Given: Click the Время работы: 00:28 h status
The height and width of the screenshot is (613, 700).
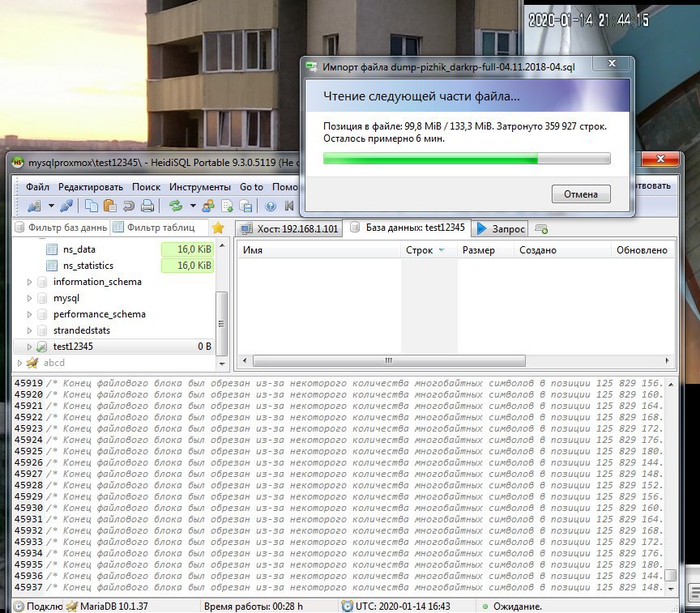Looking at the screenshot, I should pyautogui.click(x=253, y=607).
